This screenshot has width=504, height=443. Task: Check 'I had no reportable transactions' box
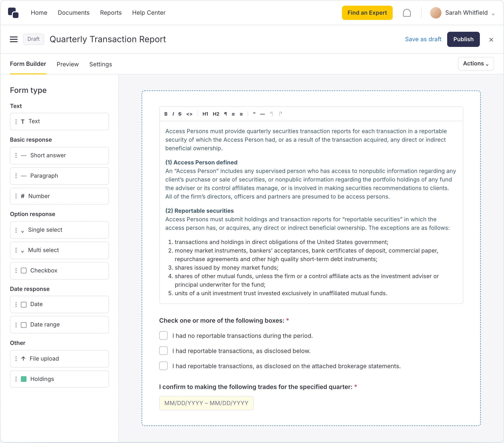(x=163, y=336)
